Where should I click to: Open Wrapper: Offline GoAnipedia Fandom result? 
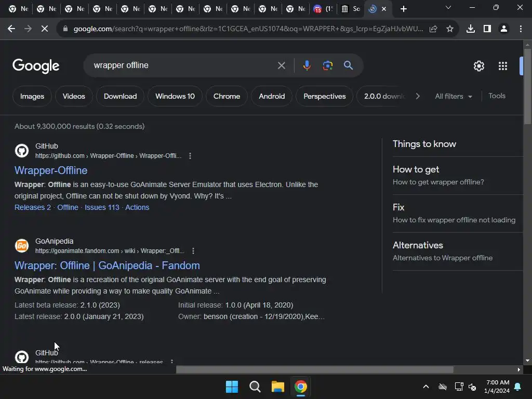107,265
